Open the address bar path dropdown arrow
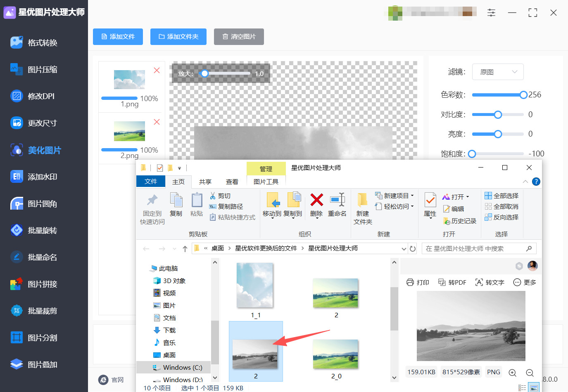 click(x=404, y=248)
